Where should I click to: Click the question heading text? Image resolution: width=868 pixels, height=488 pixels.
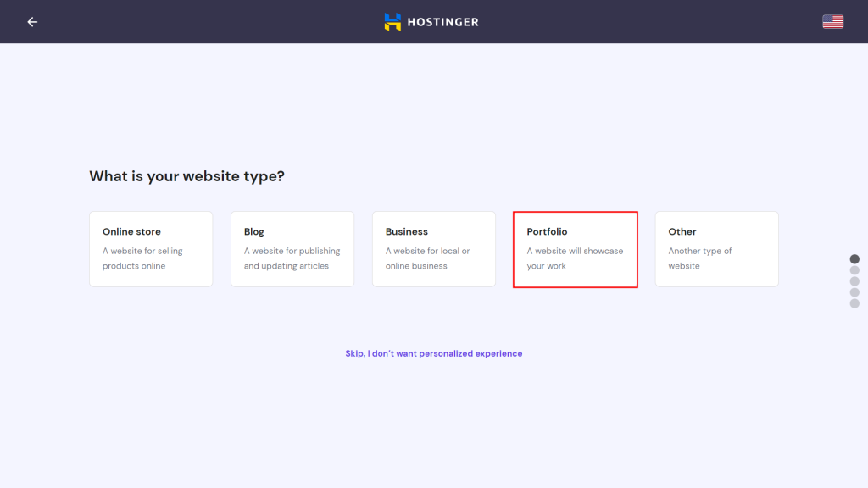(186, 175)
